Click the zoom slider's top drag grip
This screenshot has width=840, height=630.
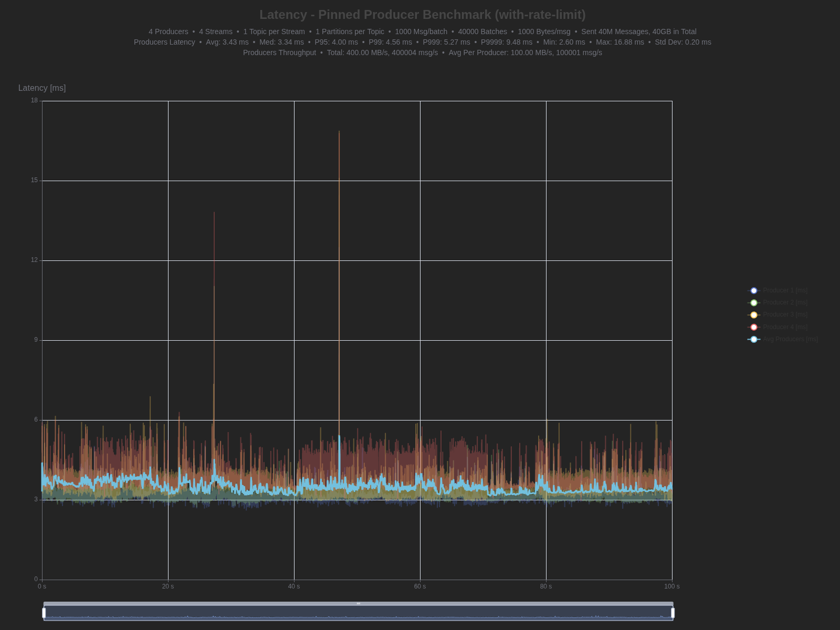(359, 604)
